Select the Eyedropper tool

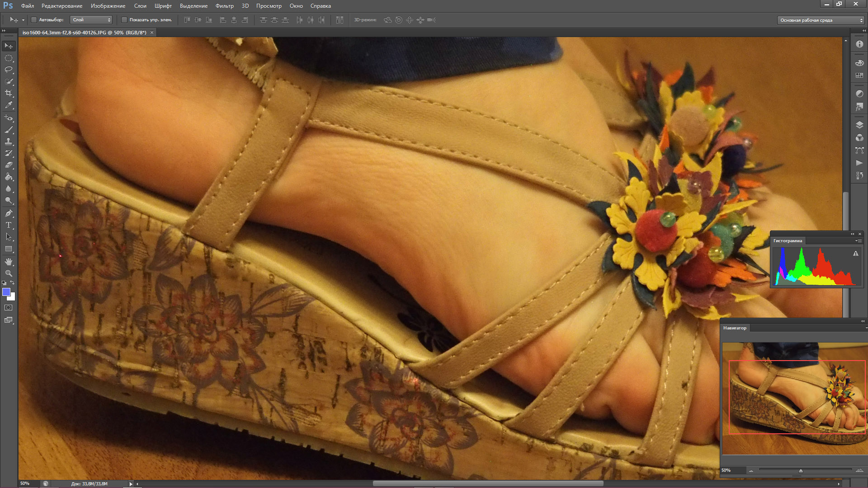tap(9, 105)
